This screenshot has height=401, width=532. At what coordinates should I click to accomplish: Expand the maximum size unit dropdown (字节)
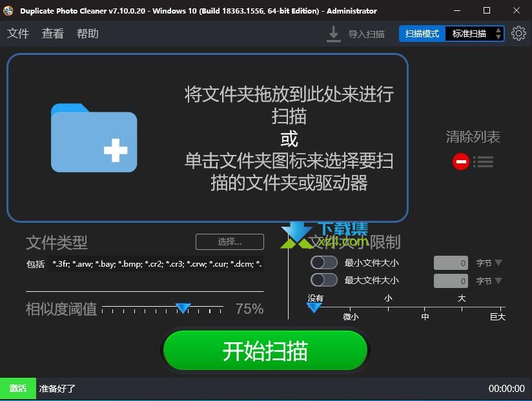489,281
